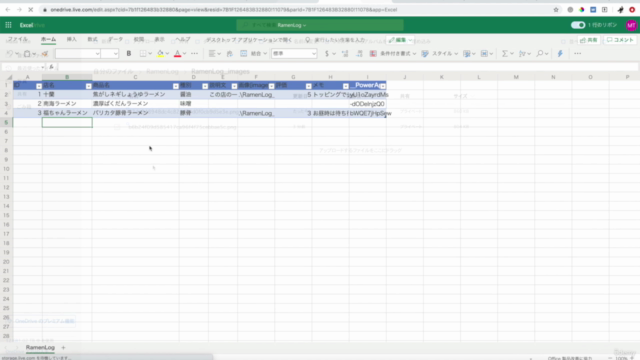Image resolution: width=640 pixels, height=360 pixels.
Task: Switch to the ホーム tab
Action: click(x=49, y=39)
